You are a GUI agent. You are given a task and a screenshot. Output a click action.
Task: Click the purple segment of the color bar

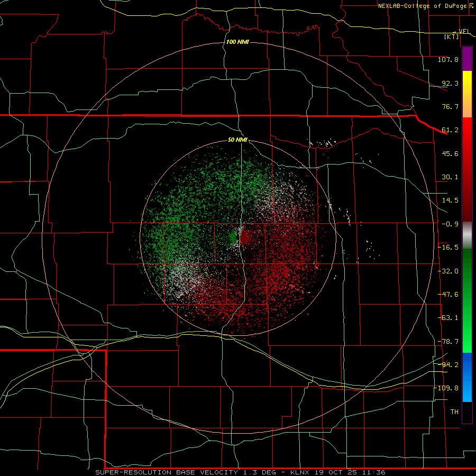tap(467, 59)
